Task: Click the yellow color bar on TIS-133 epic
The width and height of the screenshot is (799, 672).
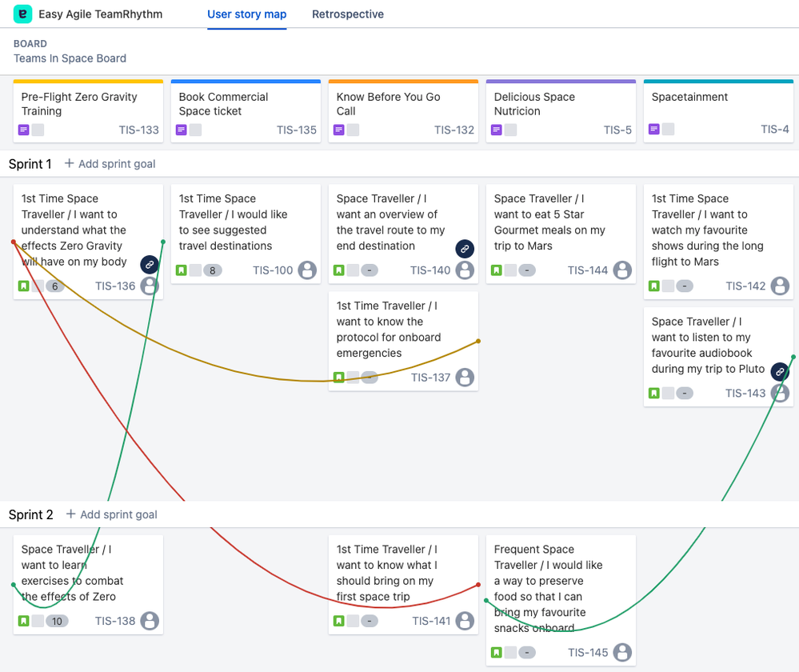Action: coord(87,80)
